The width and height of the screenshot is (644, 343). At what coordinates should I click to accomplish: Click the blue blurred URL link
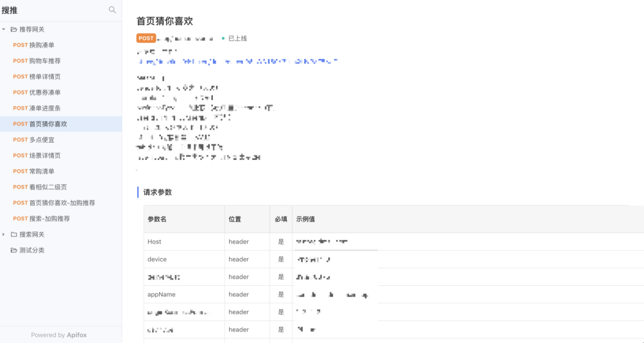239,61
